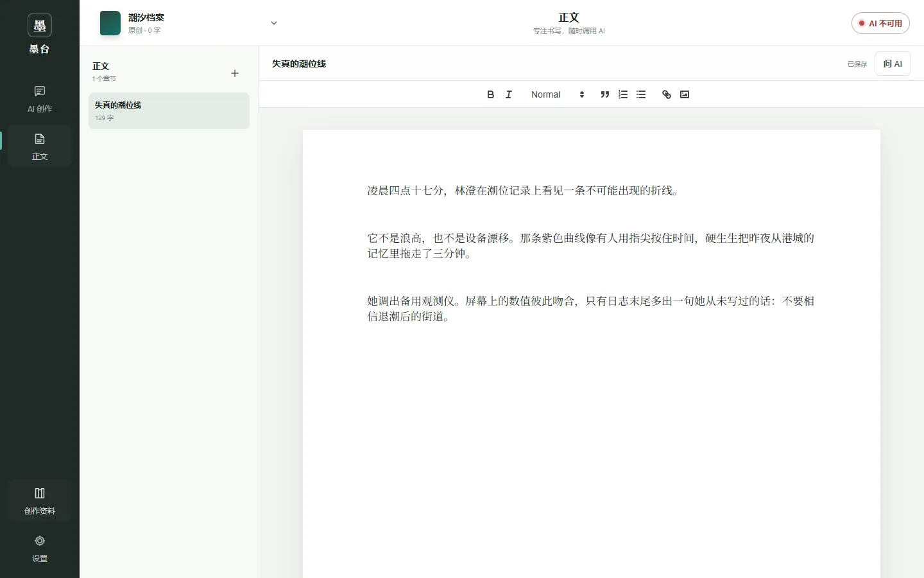Image resolution: width=924 pixels, height=578 pixels.
Task: Click the 墨台 app logo icon
Action: coord(40,26)
